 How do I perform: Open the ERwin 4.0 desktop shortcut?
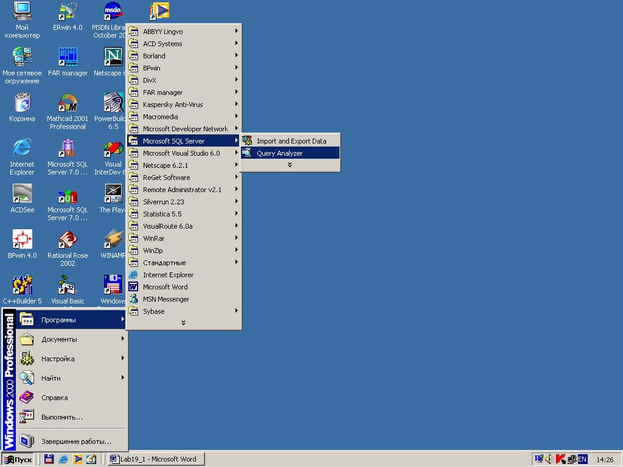point(68,12)
